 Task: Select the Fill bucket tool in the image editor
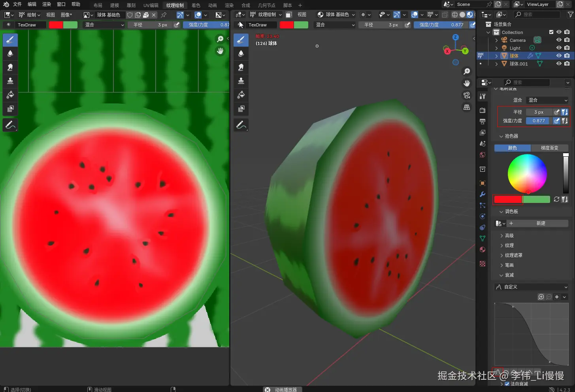(10, 95)
